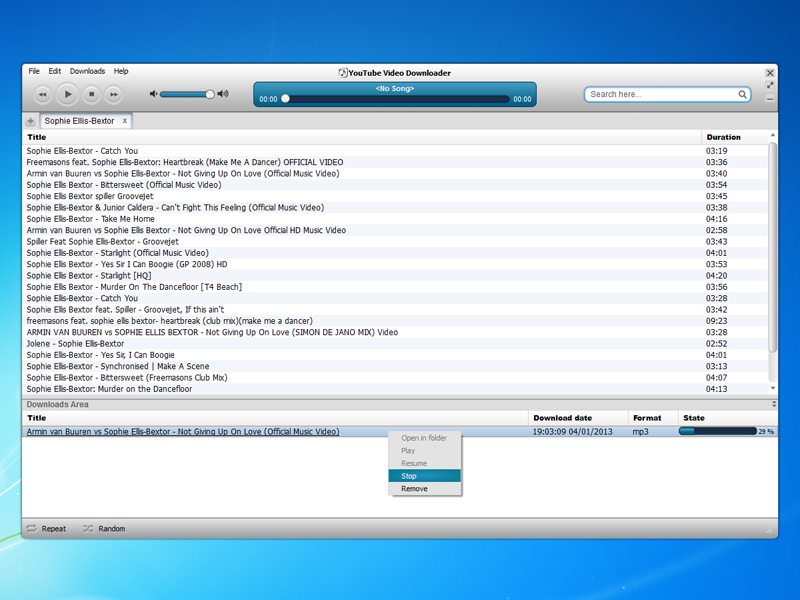Viewport: 800px width, 600px height.
Task: Choose Remove in the context menu
Action: click(x=424, y=489)
